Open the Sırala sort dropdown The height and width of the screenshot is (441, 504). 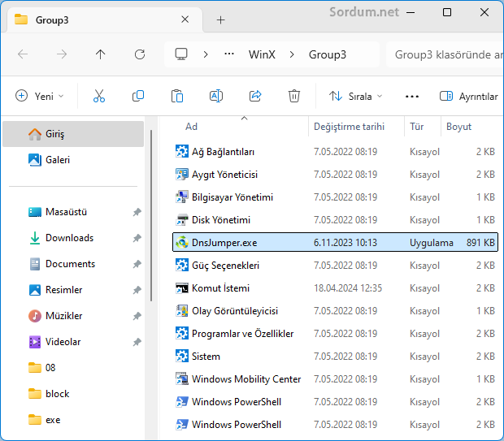356,96
